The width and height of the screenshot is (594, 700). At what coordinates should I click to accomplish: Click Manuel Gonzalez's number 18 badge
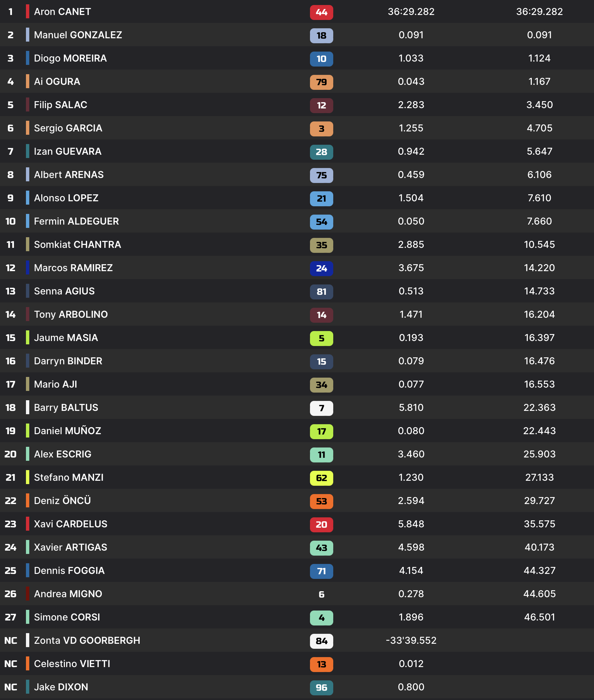coord(321,35)
